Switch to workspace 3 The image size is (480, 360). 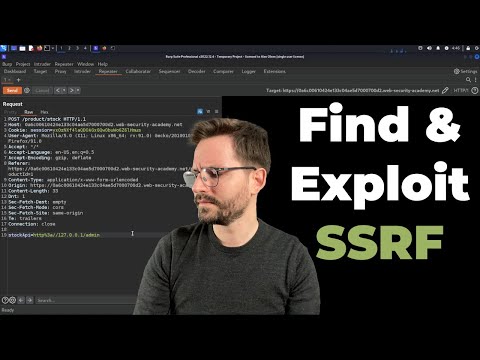click(x=77, y=48)
